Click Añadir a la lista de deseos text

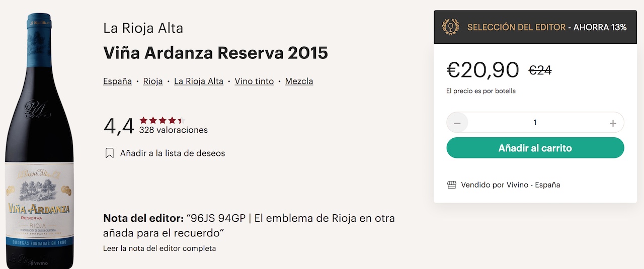click(172, 153)
